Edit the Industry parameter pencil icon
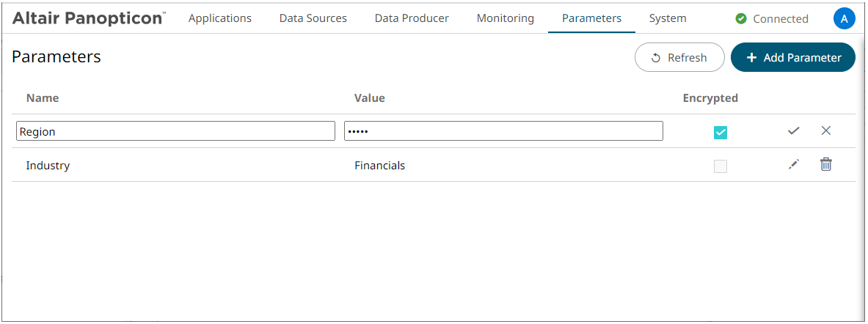 coord(793,165)
